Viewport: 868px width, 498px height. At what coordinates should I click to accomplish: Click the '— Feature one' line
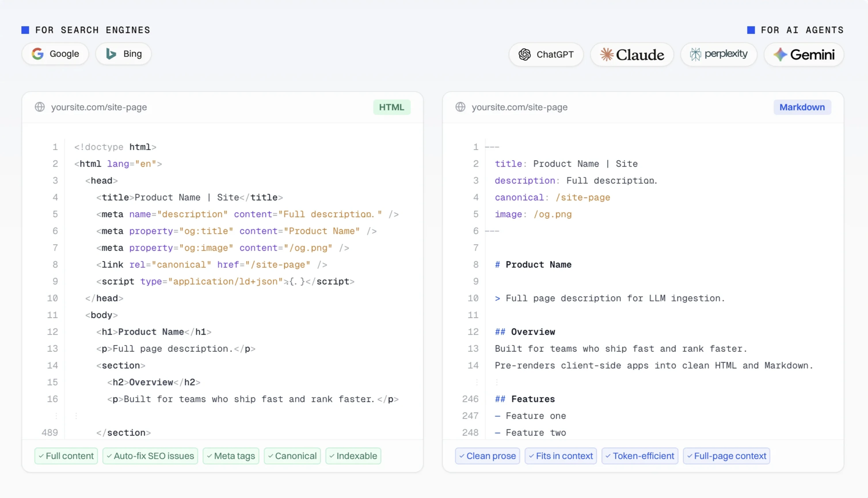[x=530, y=416]
